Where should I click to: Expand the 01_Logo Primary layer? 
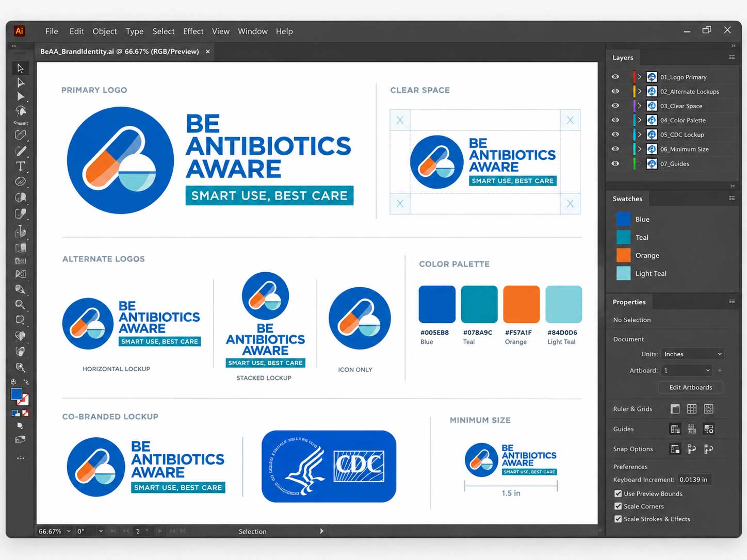coord(640,77)
